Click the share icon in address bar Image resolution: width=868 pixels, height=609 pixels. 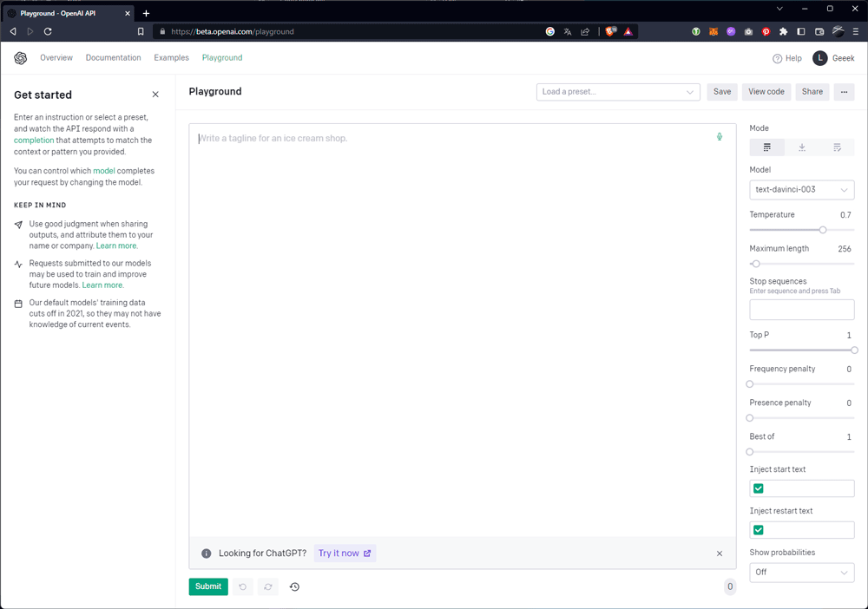coord(585,31)
